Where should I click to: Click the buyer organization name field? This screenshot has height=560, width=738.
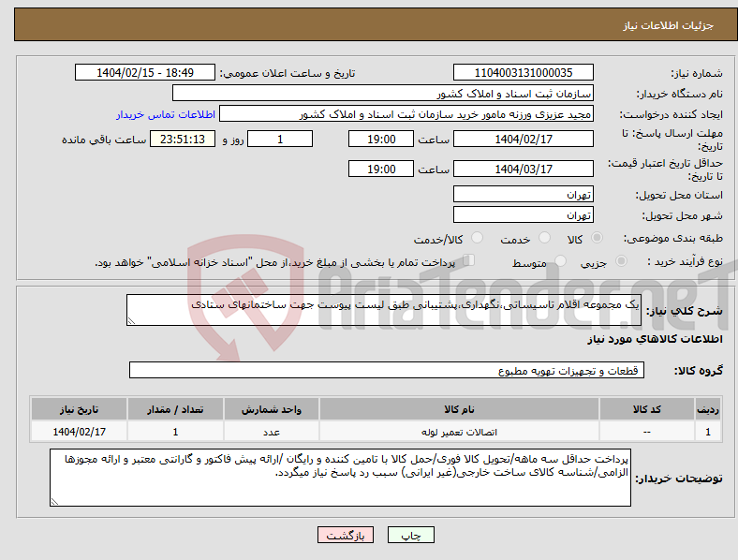383,93
